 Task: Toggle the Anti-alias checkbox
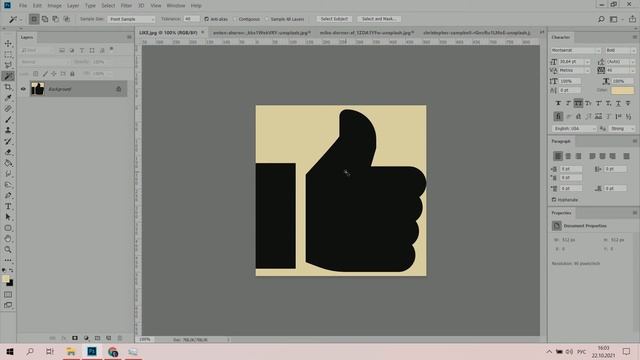pos(207,19)
